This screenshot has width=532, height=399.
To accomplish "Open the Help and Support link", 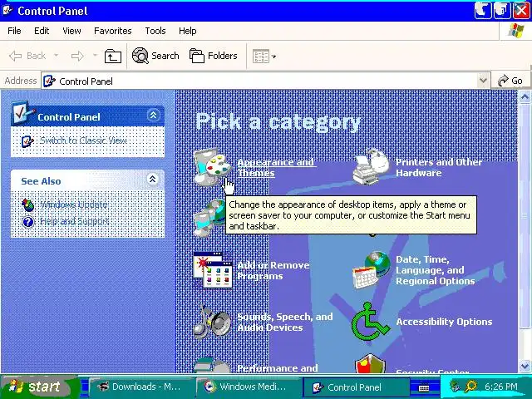I will (74, 222).
